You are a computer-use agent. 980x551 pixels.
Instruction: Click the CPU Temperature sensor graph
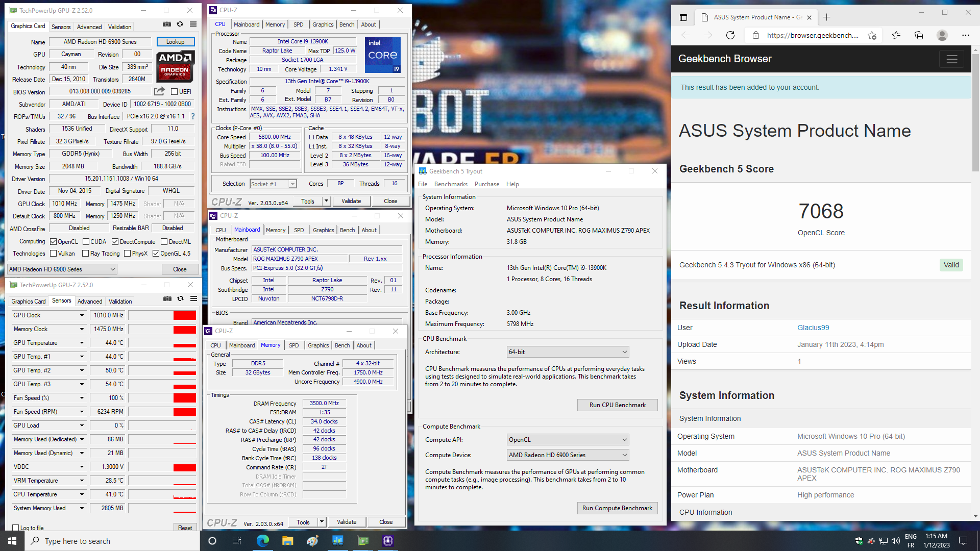pyautogui.click(x=162, y=494)
